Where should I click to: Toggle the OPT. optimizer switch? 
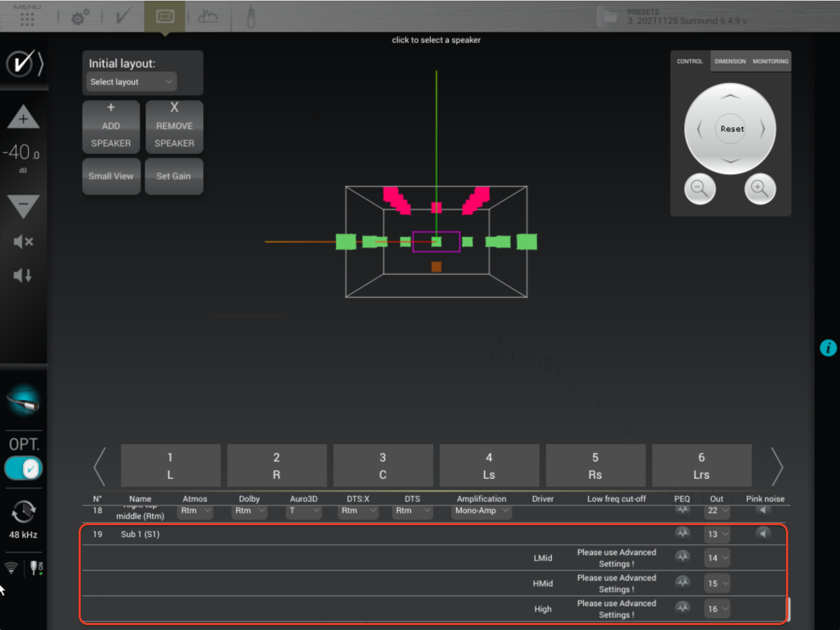point(23,468)
